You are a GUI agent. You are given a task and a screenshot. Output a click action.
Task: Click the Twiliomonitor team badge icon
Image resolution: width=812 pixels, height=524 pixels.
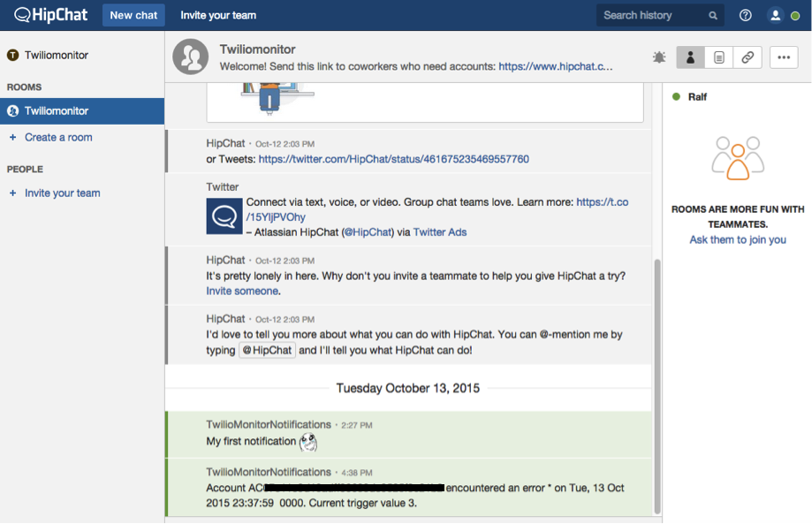pyautogui.click(x=12, y=55)
